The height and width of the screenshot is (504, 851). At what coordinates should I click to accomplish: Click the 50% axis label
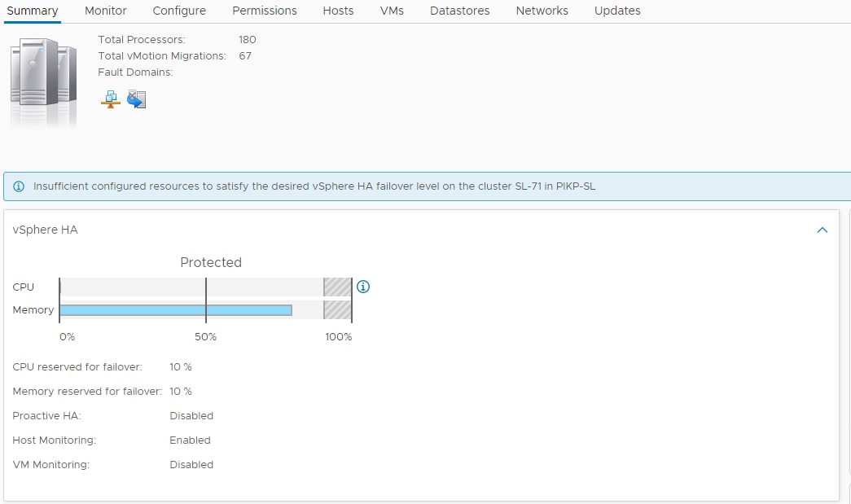pos(206,337)
